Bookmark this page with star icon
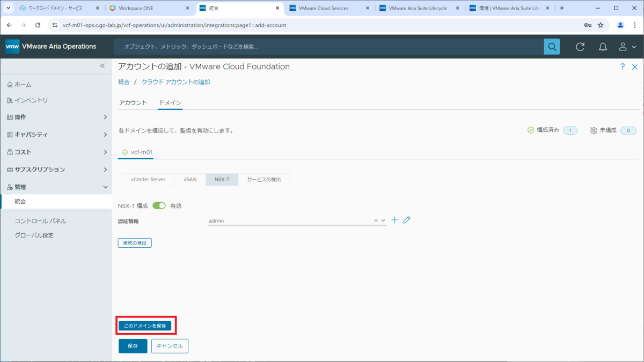 click(601, 25)
